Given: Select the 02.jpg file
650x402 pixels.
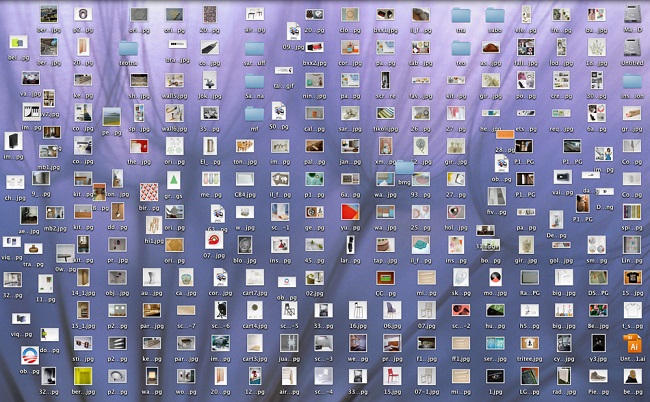Looking at the screenshot, I should pyautogui.click(x=315, y=278).
